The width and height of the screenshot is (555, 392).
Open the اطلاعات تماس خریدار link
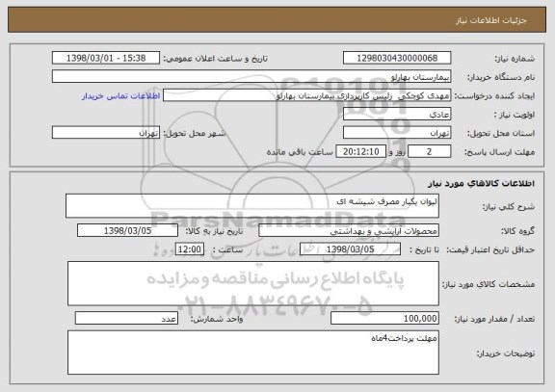pyautogui.click(x=120, y=96)
